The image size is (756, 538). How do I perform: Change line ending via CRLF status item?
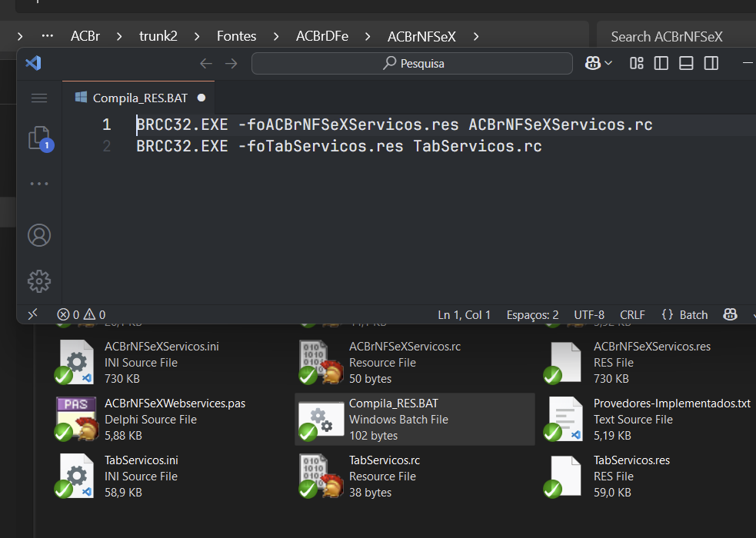(x=632, y=315)
